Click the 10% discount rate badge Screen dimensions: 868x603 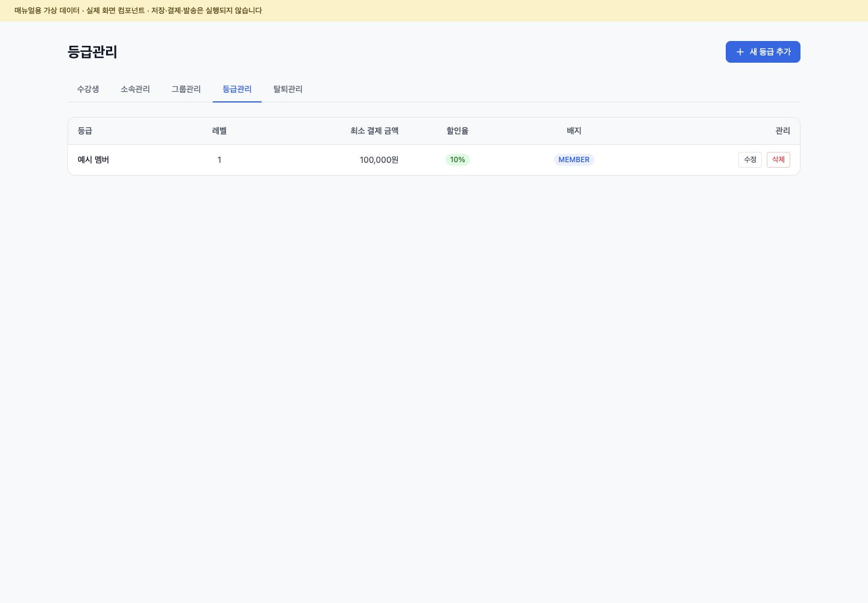click(x=458, y=160)
